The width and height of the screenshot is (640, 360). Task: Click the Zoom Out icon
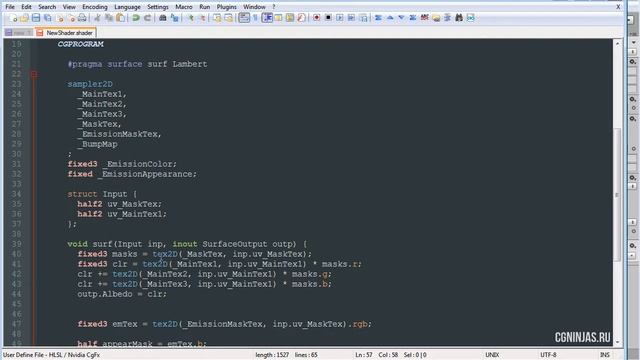tap(202, 18)
